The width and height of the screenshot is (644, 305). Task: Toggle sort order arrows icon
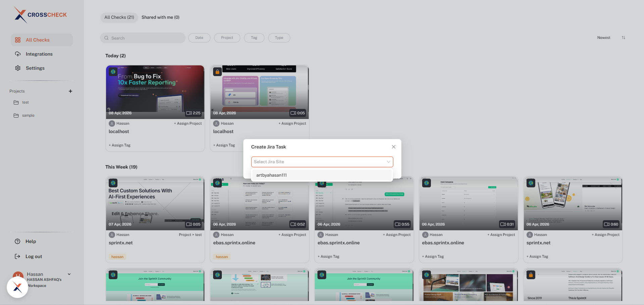click(624, 38)
